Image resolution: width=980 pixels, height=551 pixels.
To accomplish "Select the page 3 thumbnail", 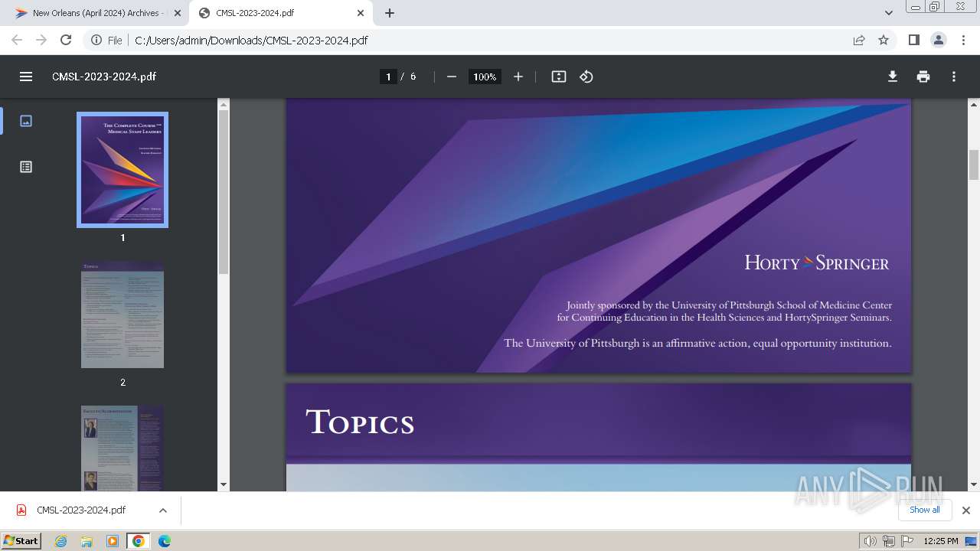I will (x=122, y=448).
